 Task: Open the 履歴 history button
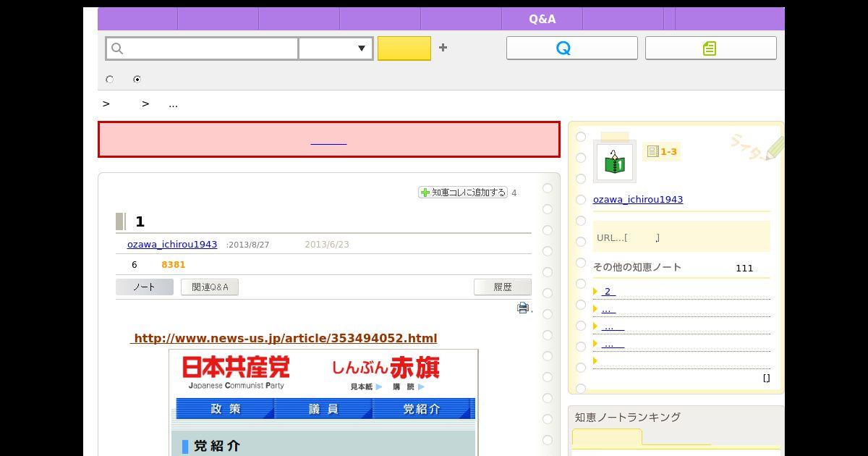tap(502, 287)
